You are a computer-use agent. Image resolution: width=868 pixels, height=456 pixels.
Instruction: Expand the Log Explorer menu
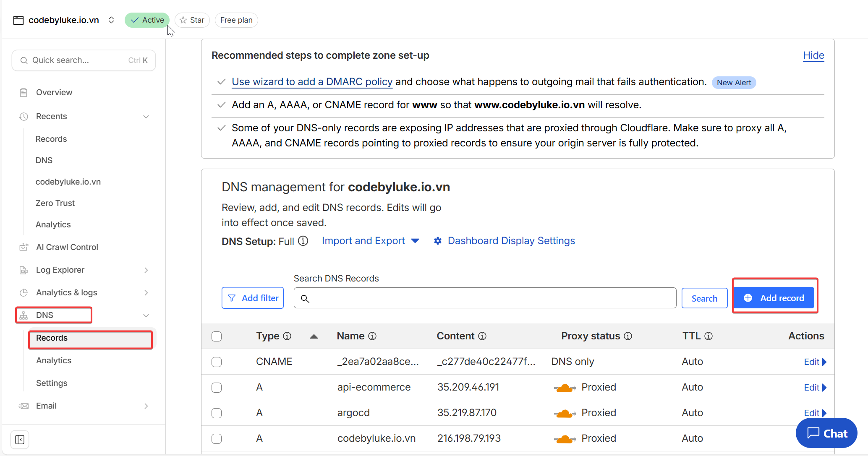point(146,270)
